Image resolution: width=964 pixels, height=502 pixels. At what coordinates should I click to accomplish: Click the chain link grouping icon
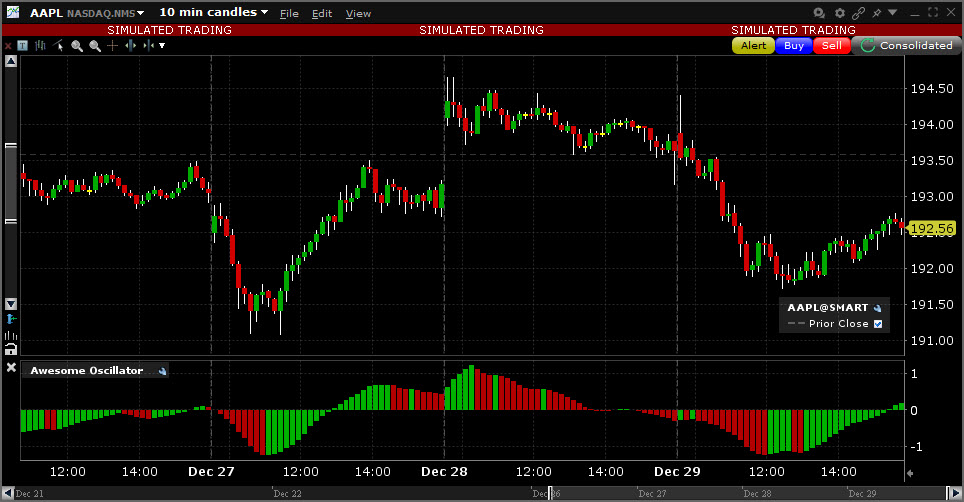click(859, 12)
